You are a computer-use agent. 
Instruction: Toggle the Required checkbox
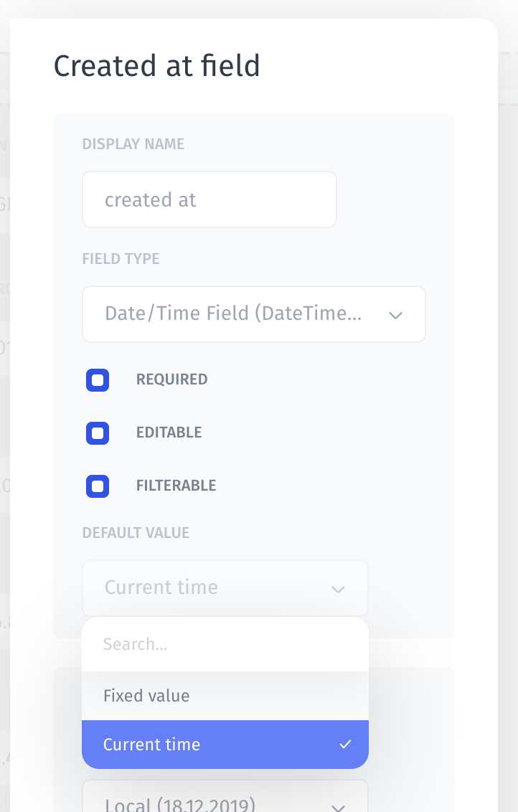[x=98, y=380]
